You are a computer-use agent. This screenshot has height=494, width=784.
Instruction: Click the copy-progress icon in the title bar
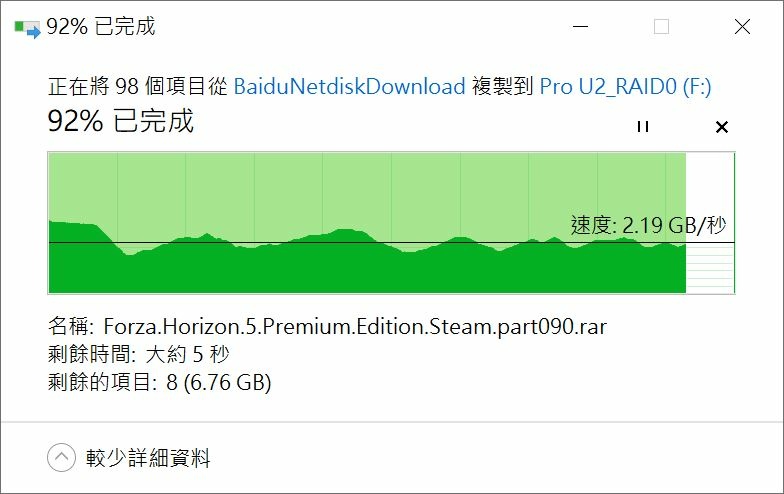[x=27, y=28]
